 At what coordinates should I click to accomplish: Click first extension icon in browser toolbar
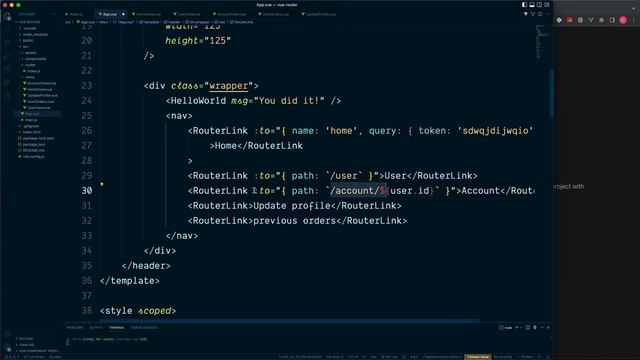[559, 20]
